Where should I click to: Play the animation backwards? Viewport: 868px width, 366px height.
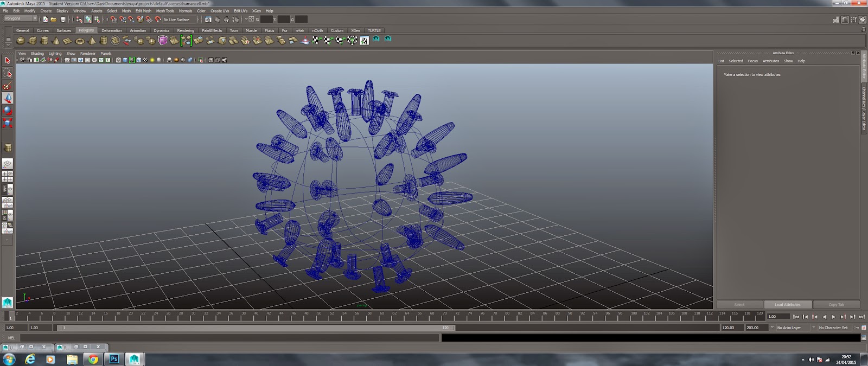pyautogui.click(x=824, y=317)
